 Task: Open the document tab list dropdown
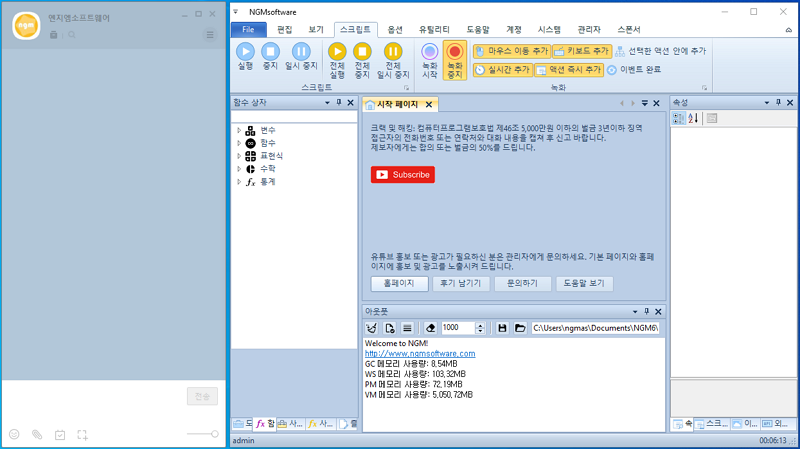click(x=644, y=103)
